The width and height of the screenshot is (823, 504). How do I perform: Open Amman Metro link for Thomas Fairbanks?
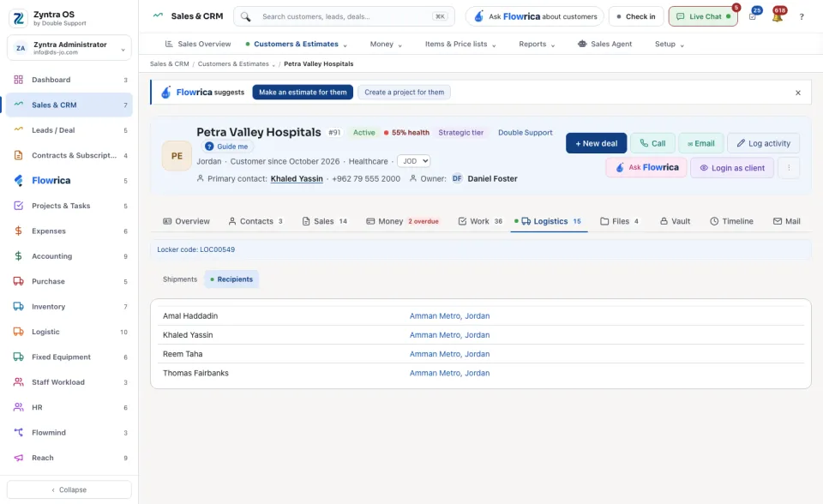tap(449, 373)
